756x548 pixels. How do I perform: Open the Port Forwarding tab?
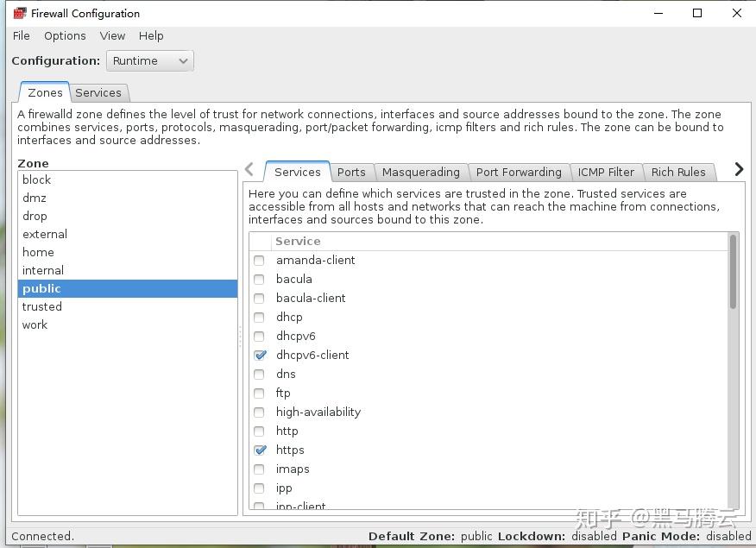[519, 172]
